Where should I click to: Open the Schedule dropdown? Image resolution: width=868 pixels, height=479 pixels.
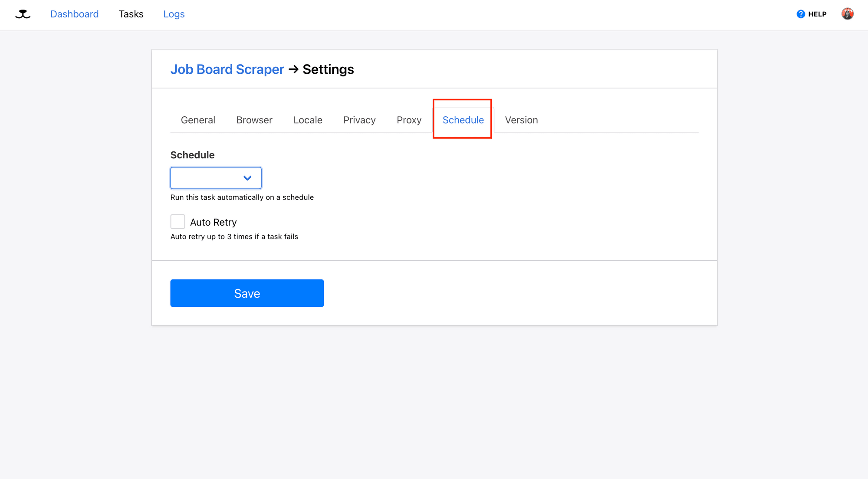216,178
